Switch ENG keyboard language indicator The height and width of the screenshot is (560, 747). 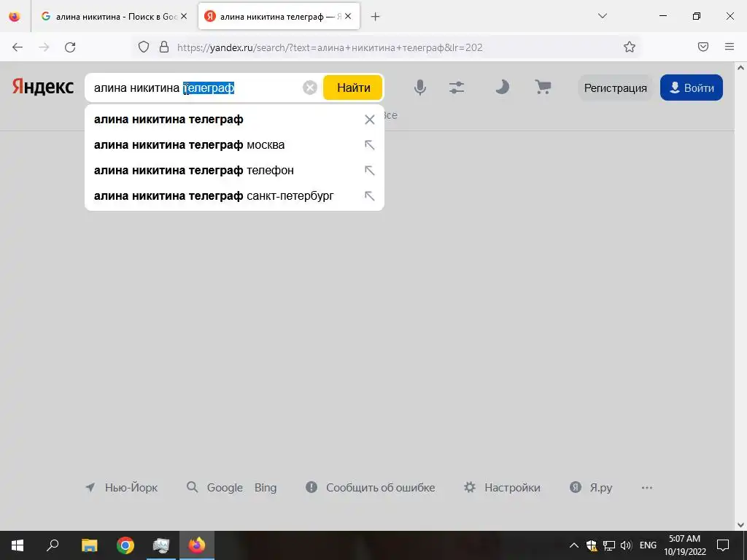(x=648, y=545)
